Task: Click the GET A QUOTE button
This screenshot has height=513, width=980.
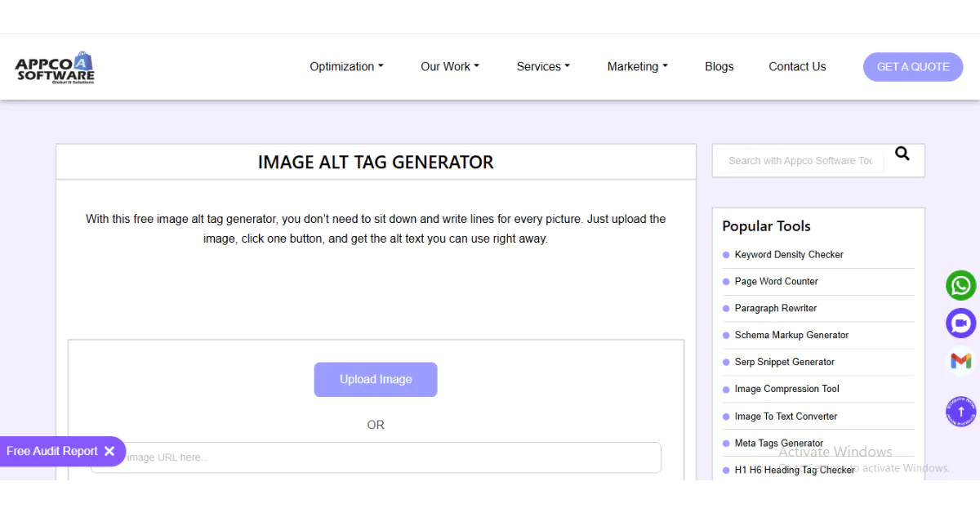Action: (913, 66)
